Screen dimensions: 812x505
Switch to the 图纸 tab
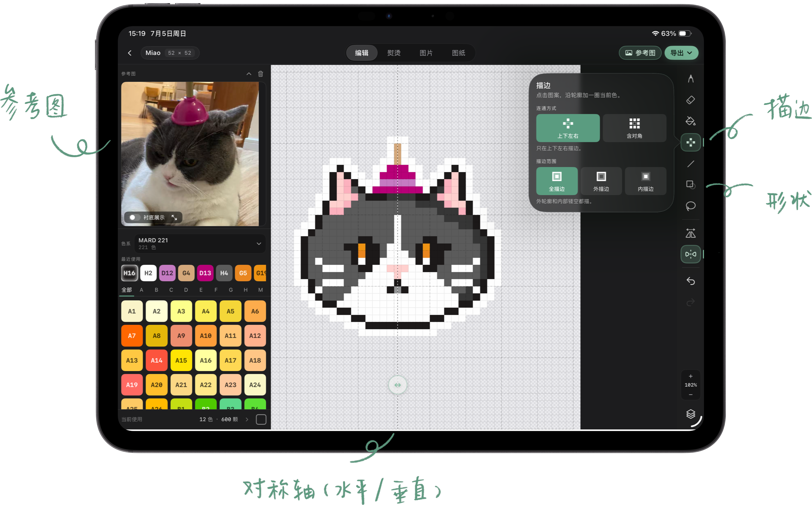(458, 53)
